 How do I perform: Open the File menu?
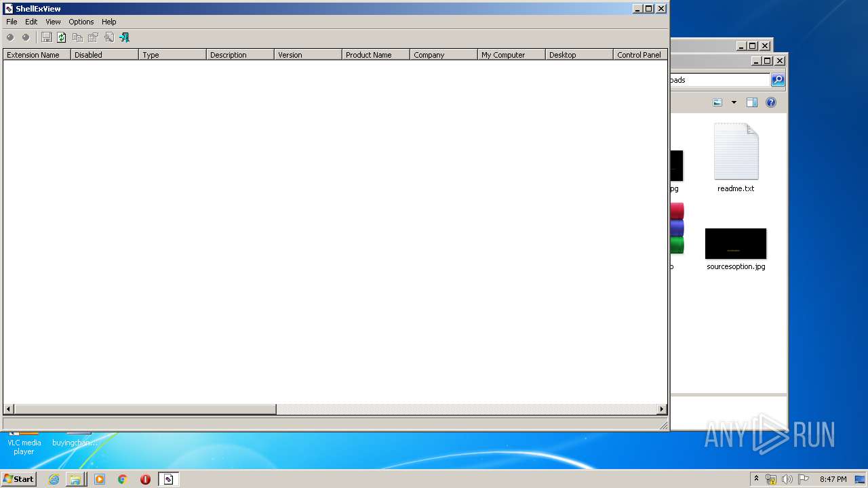click(x=12, y=22)
